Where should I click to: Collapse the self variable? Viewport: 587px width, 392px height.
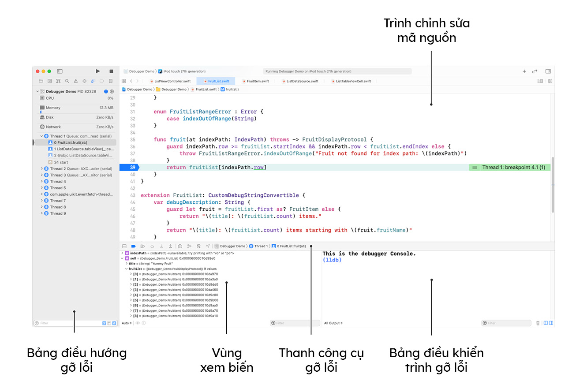122,258
